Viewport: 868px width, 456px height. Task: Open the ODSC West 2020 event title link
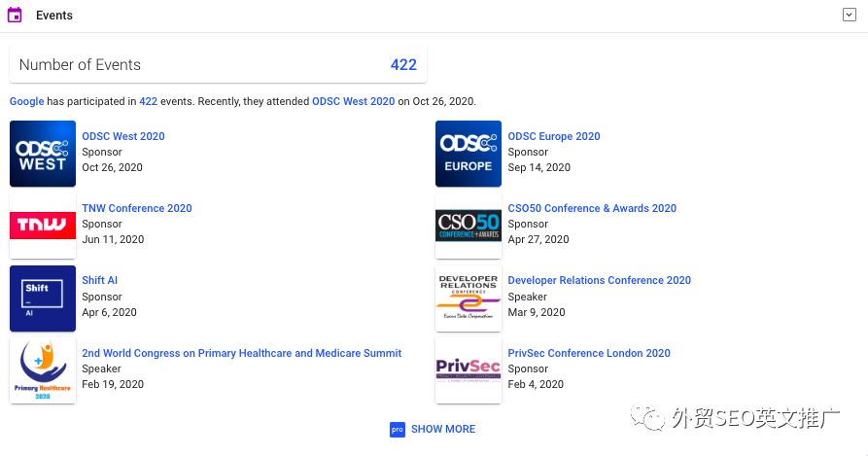(123, 137)
